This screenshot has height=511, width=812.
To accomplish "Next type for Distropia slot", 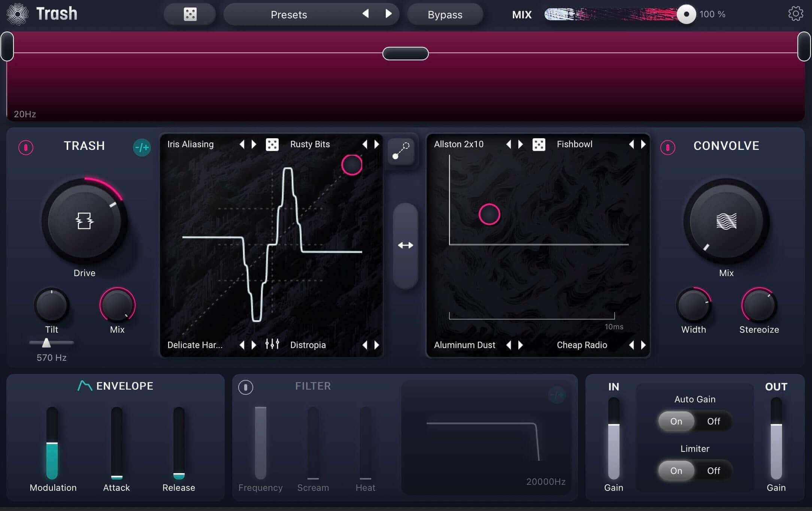I will click(x=377, y=345).
